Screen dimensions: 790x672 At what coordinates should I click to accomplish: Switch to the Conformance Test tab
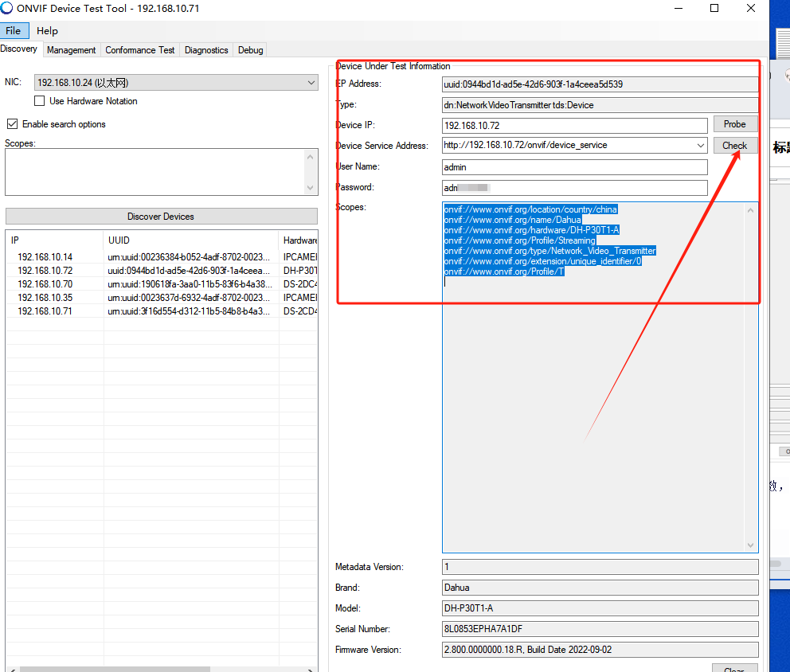(139, 49)
